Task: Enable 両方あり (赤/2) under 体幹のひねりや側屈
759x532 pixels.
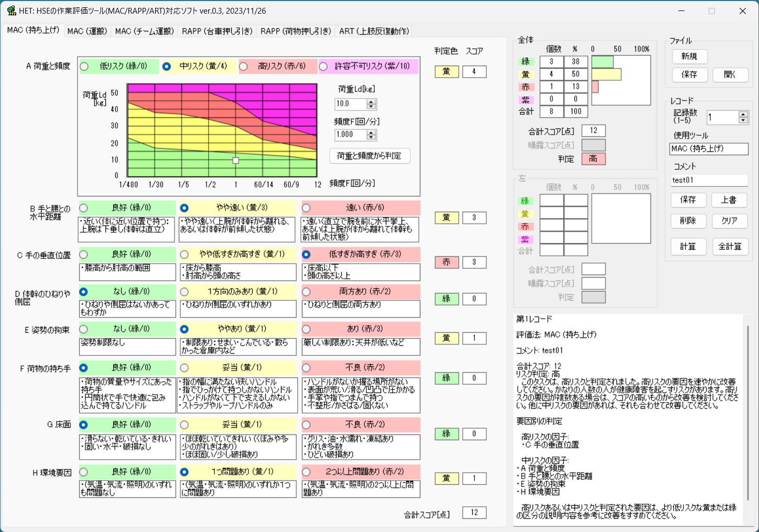Action: (307, 291)
